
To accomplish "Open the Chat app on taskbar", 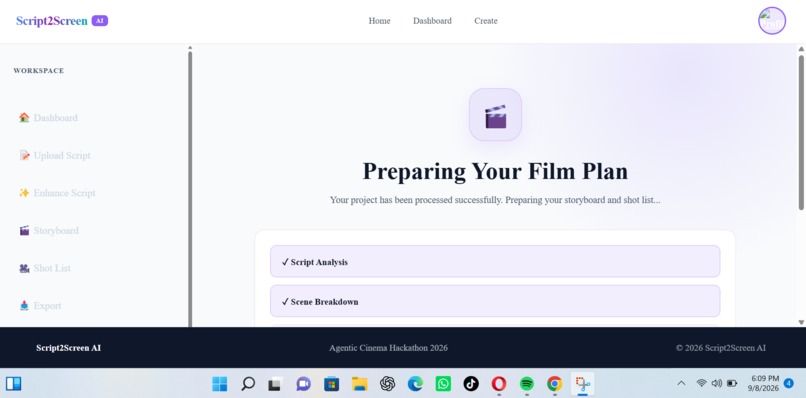I will coord(303,384).
